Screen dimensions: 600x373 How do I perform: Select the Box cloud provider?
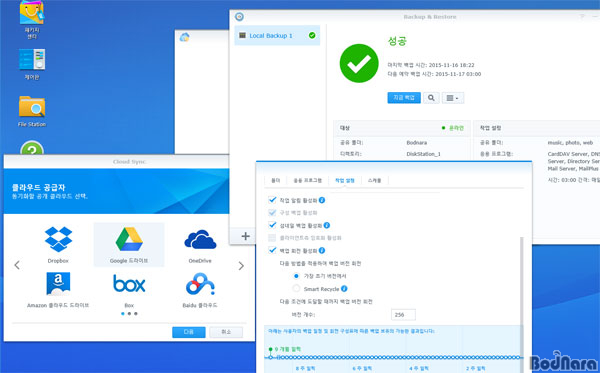pyautogui.click(x=129, y=290)
